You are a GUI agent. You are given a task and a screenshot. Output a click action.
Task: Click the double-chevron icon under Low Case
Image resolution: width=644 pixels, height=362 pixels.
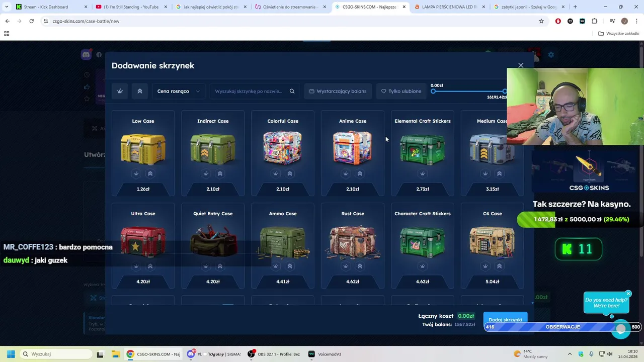[150, 173]
